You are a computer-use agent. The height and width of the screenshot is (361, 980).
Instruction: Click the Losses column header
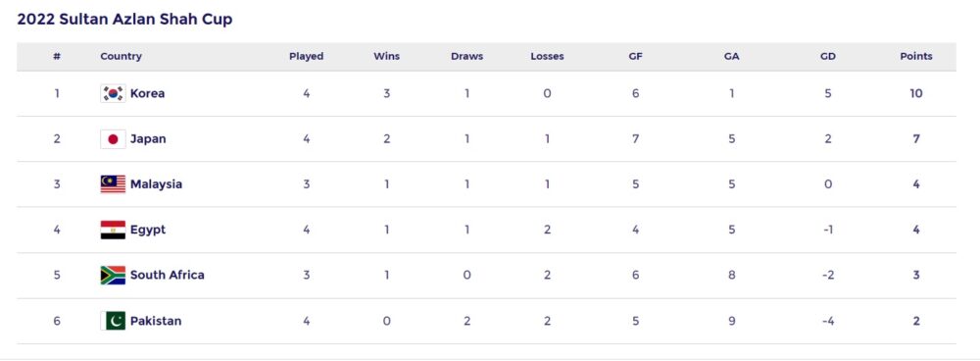(547, 56)
